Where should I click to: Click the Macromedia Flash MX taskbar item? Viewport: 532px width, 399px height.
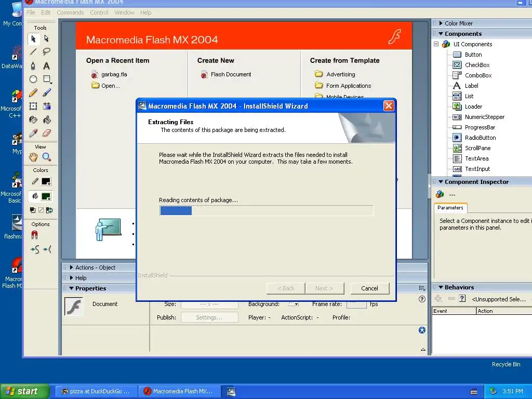coord(179,391)
